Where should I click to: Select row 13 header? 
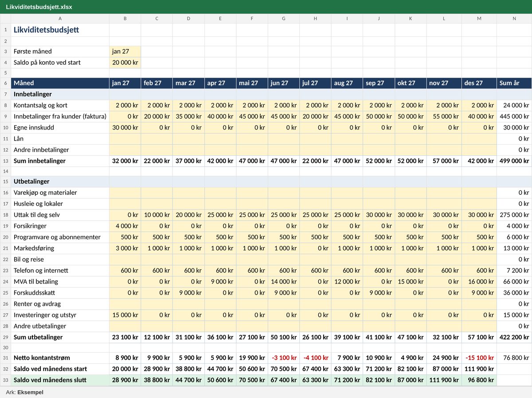tap(5, 161)
